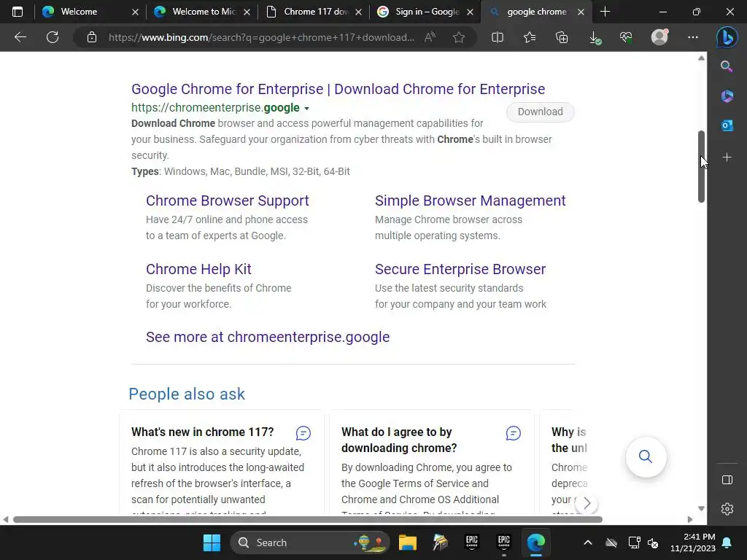Expand chromeenterprise.google URL dropdown arrow
747x560 pixels.
click(x=307, y=109)
